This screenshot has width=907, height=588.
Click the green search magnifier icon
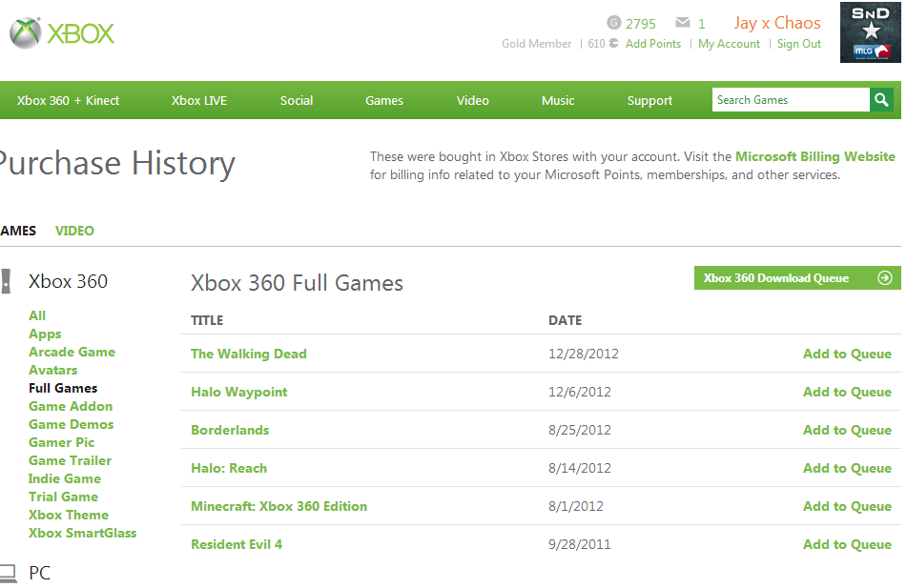click(x=881, y=100)
